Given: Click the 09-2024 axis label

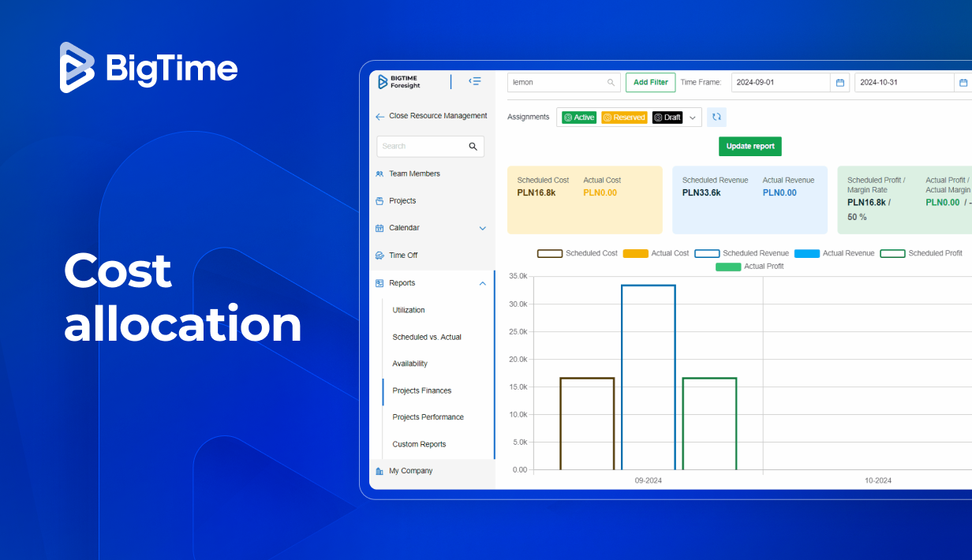Looking at the screenshot, I should coord(649,480).
